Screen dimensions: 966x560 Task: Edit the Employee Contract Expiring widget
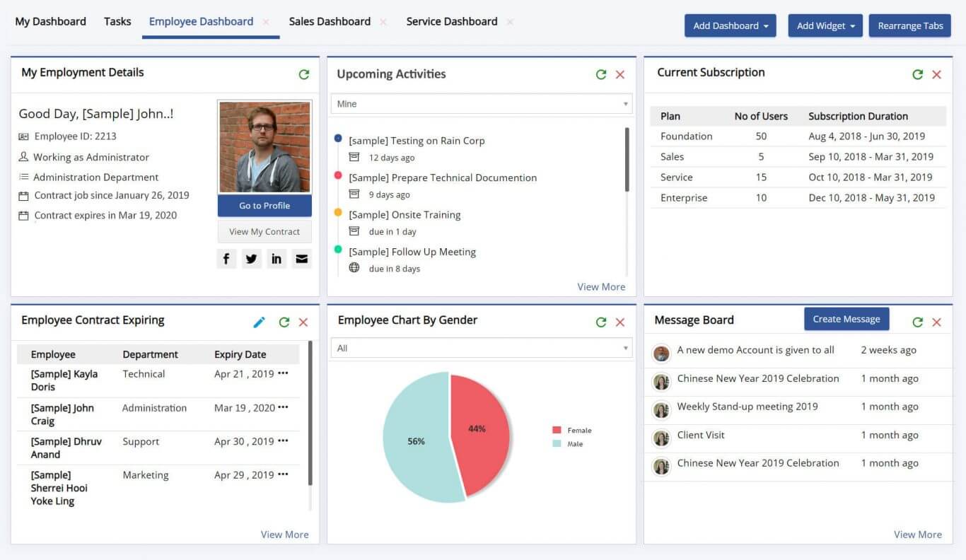point(259,322)
